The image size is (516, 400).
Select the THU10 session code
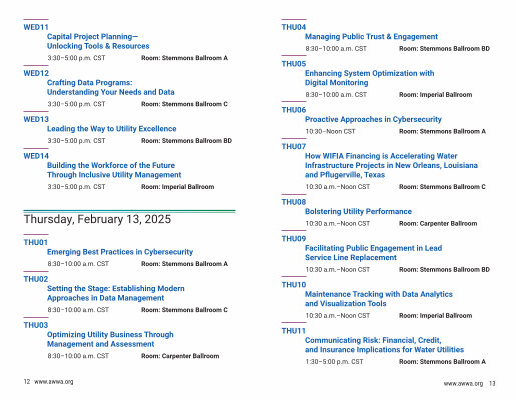click(294, 285)
